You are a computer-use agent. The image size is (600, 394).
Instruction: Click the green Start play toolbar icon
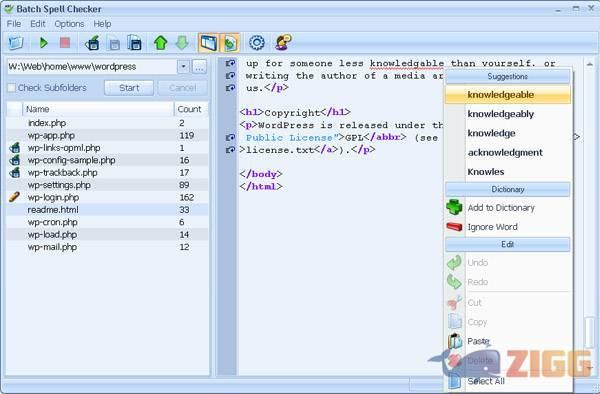[43, 43]
